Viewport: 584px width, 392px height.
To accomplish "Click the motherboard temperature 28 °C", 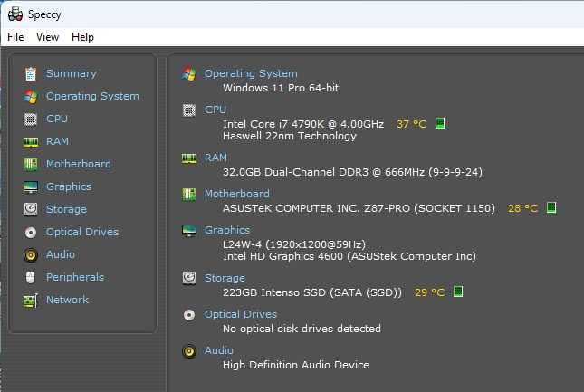I will click(x=522, y=208).
